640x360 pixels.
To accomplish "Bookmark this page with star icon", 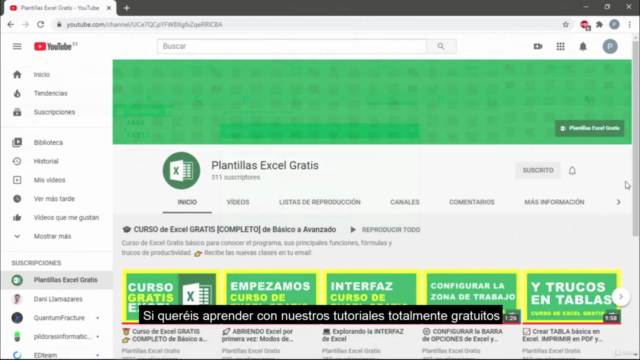I will pos(565,24).
